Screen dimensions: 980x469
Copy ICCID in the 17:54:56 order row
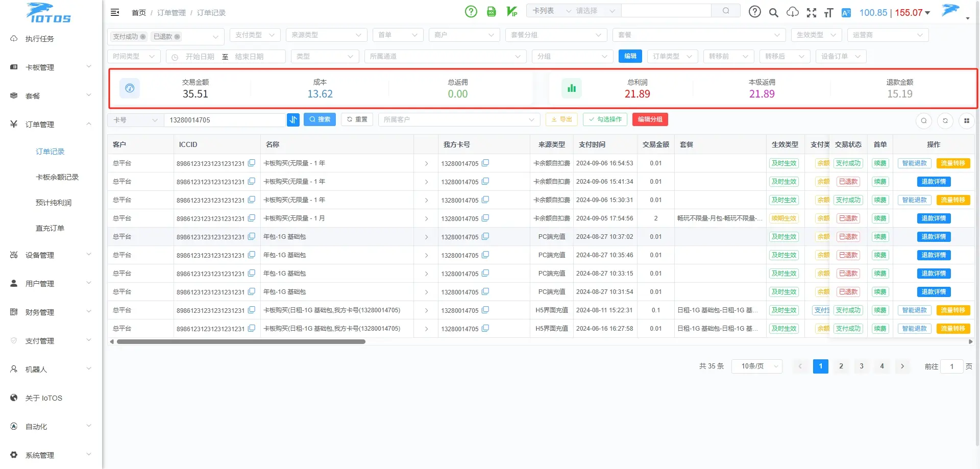252,218
